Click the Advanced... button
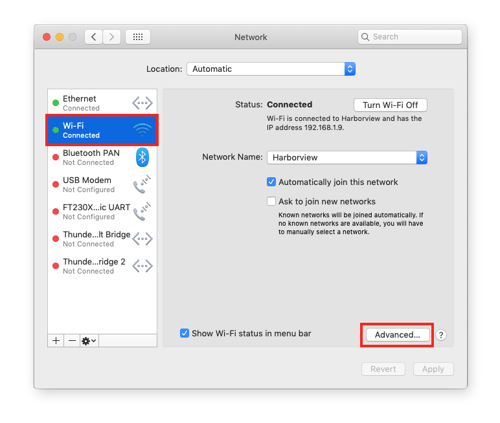Viewport: 500px width, 423px height. 397,335
